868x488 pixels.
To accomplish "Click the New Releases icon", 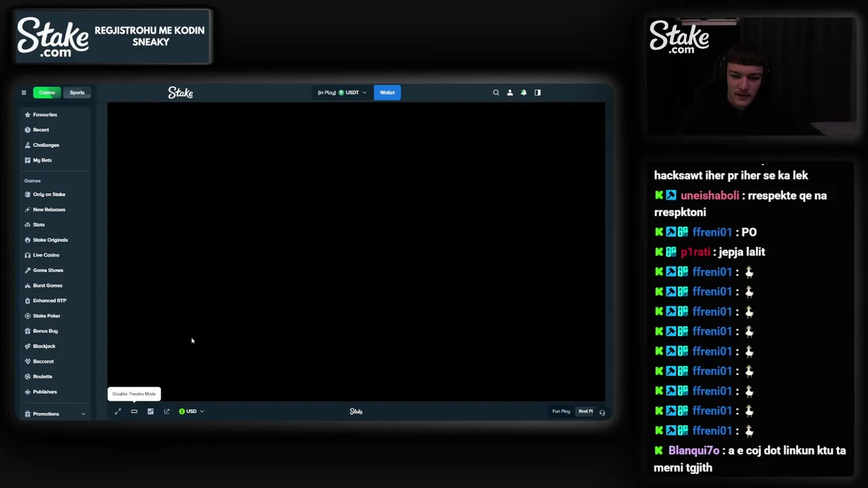I will coord(28,209).
